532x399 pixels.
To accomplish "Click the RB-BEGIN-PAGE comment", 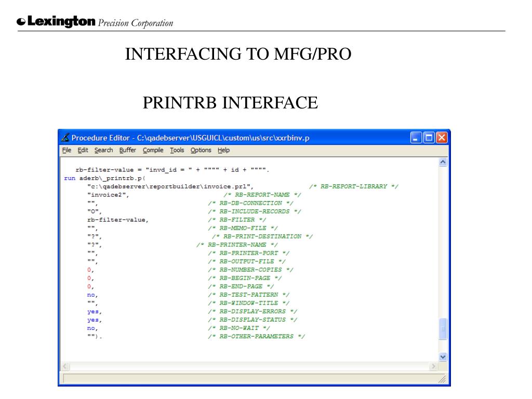I will click(x=245, y=278).
